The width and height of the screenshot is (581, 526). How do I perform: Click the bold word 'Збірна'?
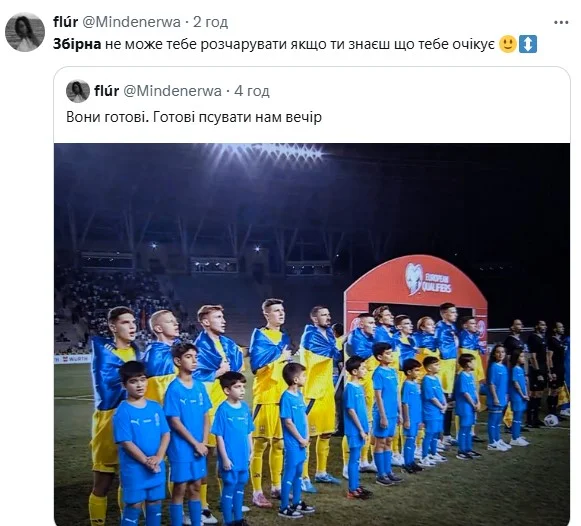[77, 44]
